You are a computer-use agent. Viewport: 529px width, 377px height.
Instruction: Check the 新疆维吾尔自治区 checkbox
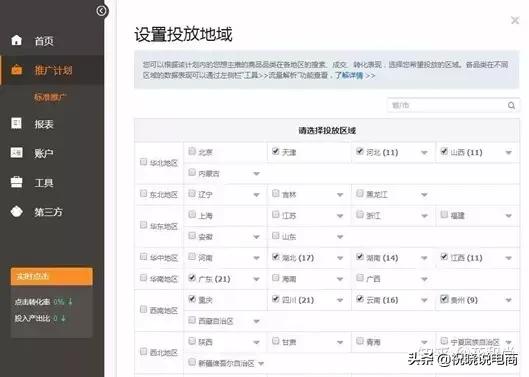coord(192,362)
